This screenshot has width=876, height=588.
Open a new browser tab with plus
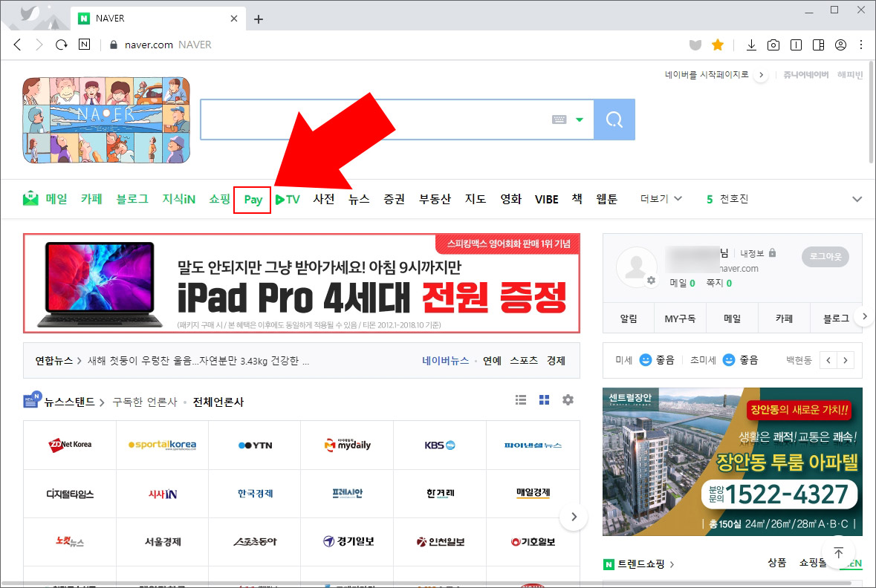(x=258, y=19)
